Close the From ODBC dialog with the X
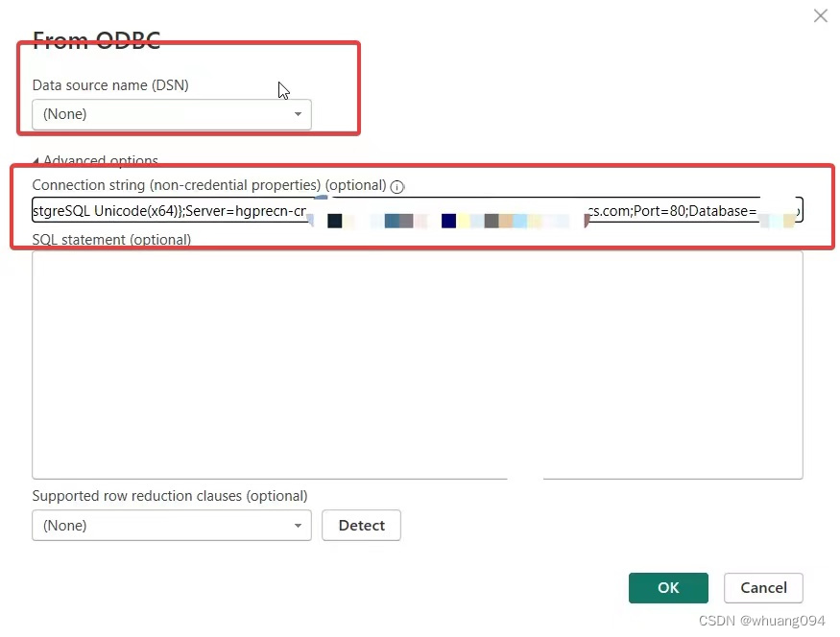Image resolution: width=840 pixels, height=637 pixels. 820,15
